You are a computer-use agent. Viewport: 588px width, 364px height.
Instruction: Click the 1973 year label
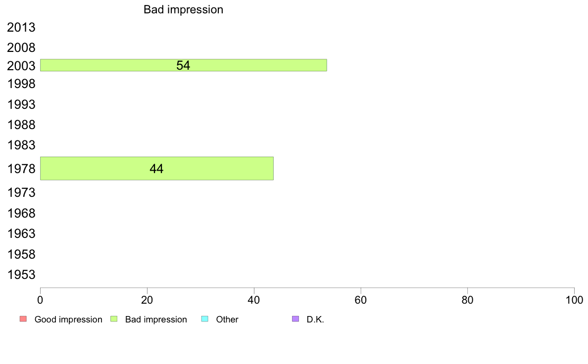click(x=21, y=193)
